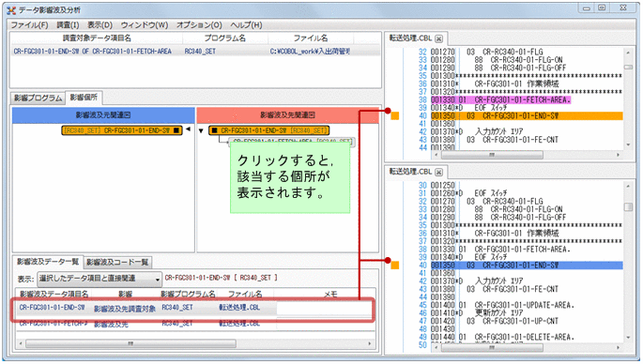
Task: Click the orange marker in lower editor margin
Action: (x=395, y=265)
